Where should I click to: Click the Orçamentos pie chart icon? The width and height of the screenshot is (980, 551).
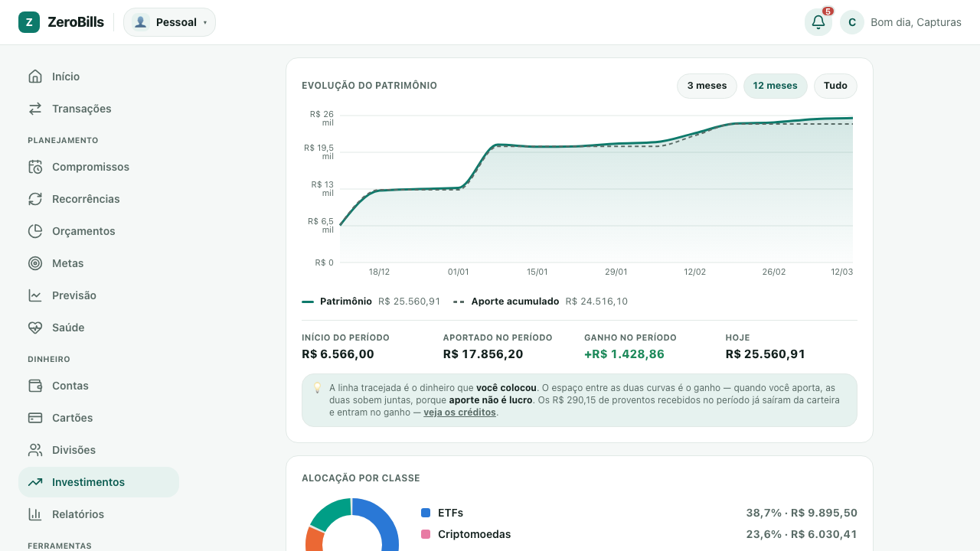pos(35,231)
